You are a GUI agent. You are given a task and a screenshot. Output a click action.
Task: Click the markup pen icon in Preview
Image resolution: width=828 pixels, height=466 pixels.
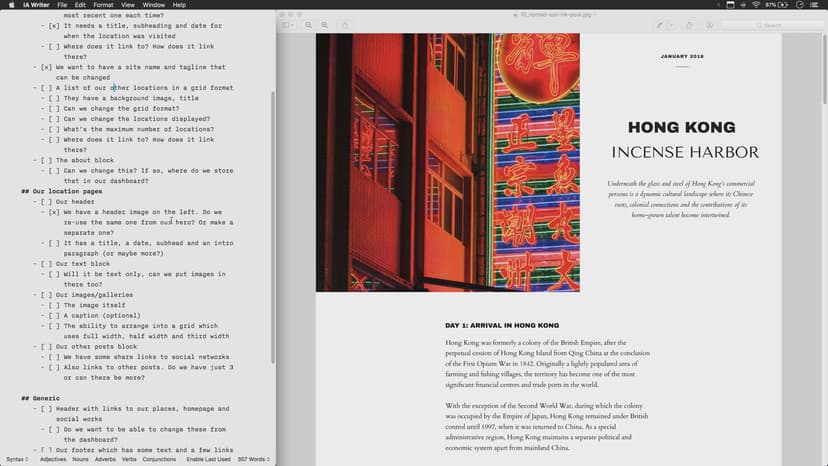coord(661,24)
